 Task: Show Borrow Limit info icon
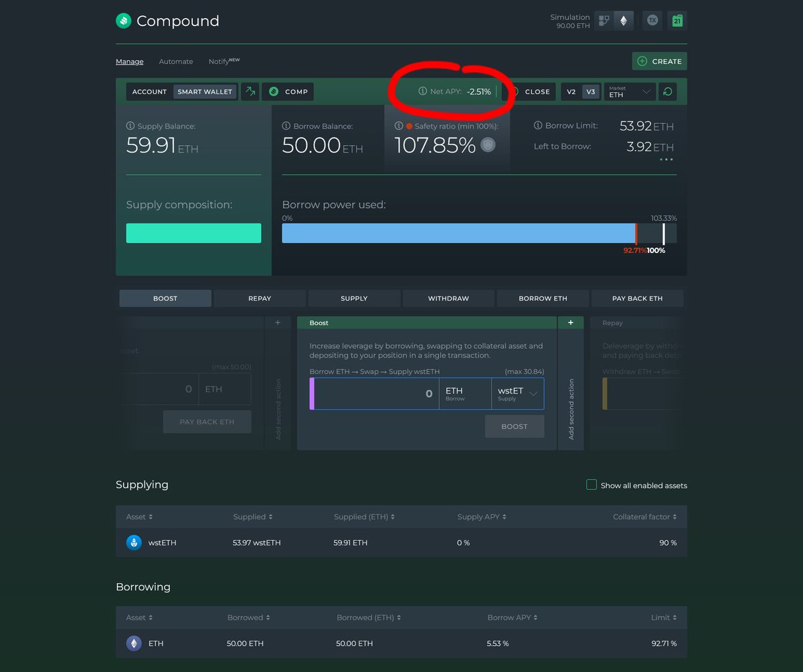tap(538, 125)
